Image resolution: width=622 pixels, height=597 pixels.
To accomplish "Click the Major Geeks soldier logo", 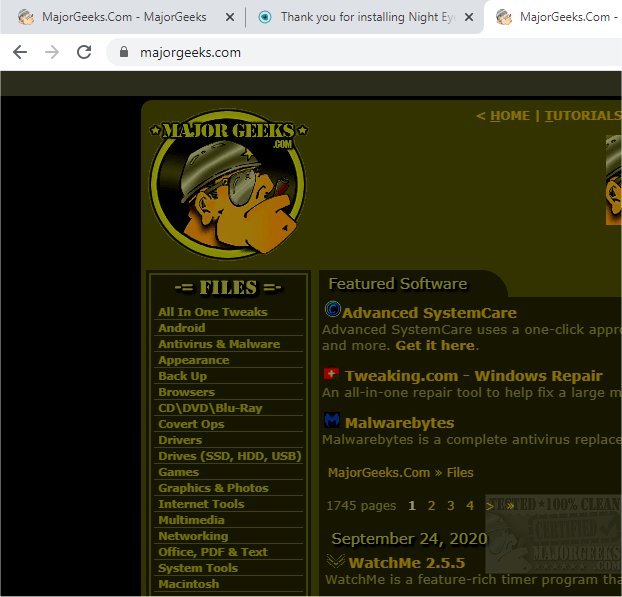I will click(228, 184).
